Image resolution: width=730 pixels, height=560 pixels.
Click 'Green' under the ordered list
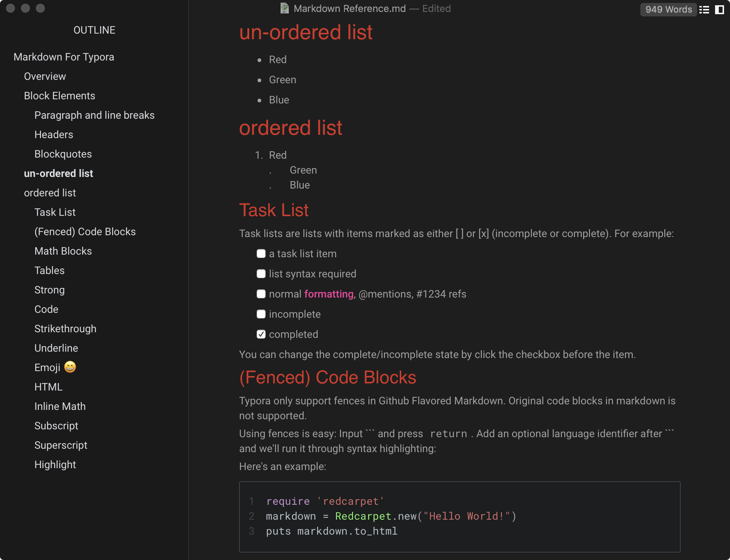coord(303,170)
